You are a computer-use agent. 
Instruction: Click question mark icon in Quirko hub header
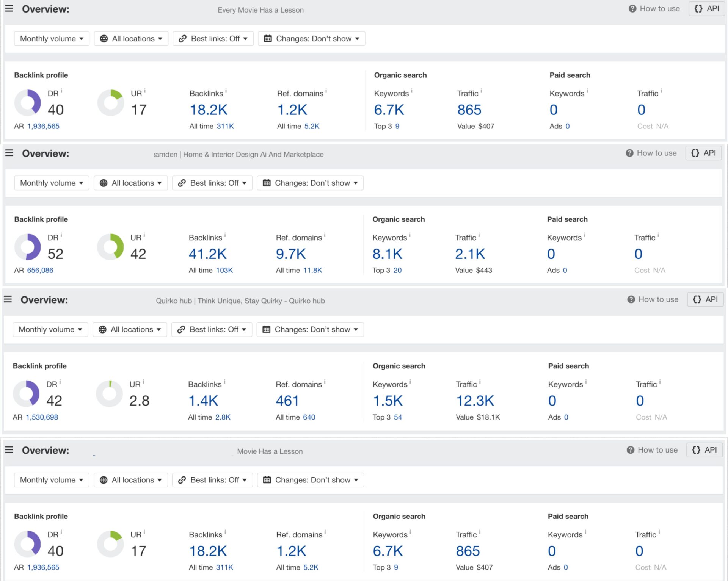tap(631, 299)
